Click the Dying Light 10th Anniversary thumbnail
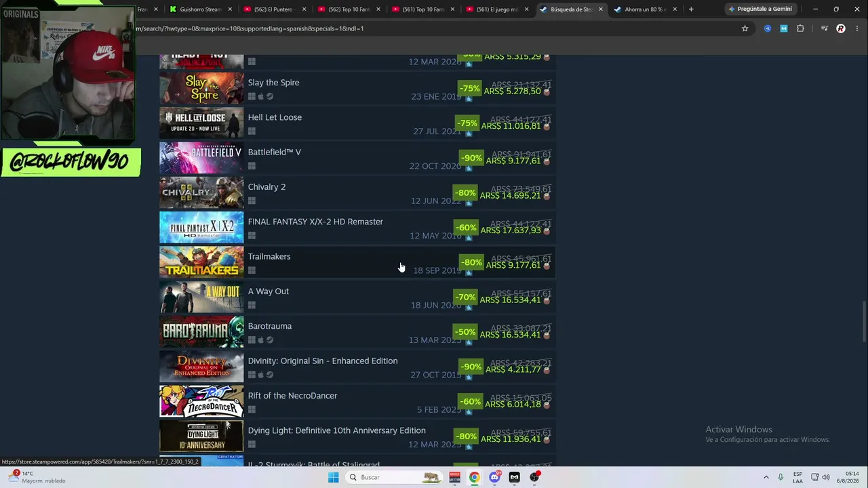Screen dimensions: 868x488 tap(201, 436)
